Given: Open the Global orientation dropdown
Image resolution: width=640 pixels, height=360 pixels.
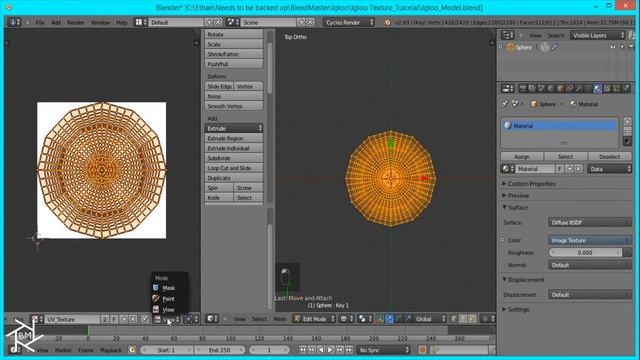Looking at the screenshot, I should tap(430, 319).
